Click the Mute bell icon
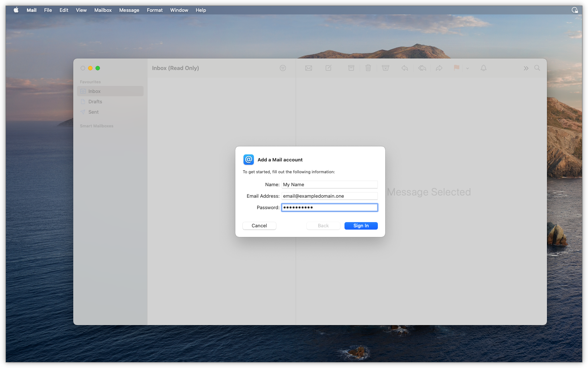 pos(483,68)
